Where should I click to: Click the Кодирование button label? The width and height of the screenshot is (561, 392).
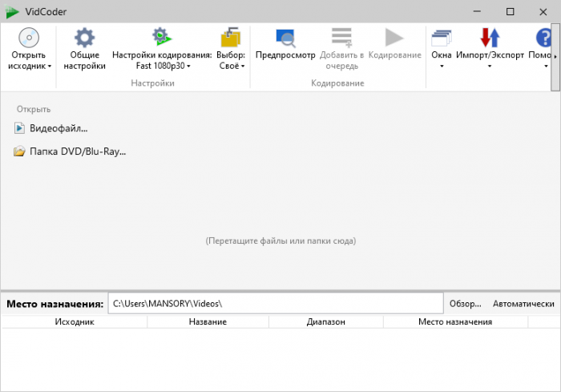pyautogui.click(x=394, y=55)
